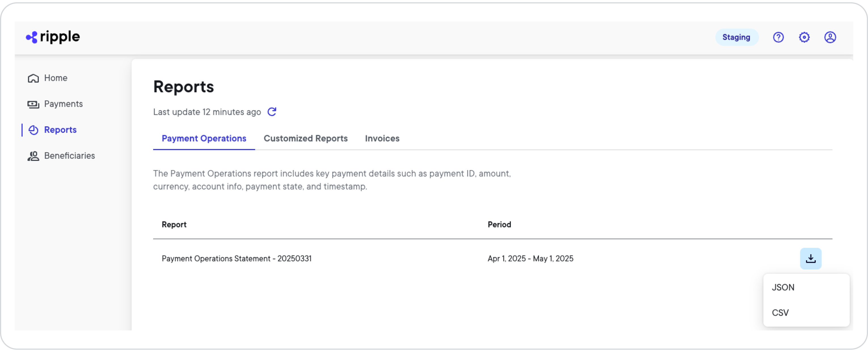The height and width of the screenshot is (352, 868).
Task: Click the Staging environment badge
Action: click(x=737, y=37)
